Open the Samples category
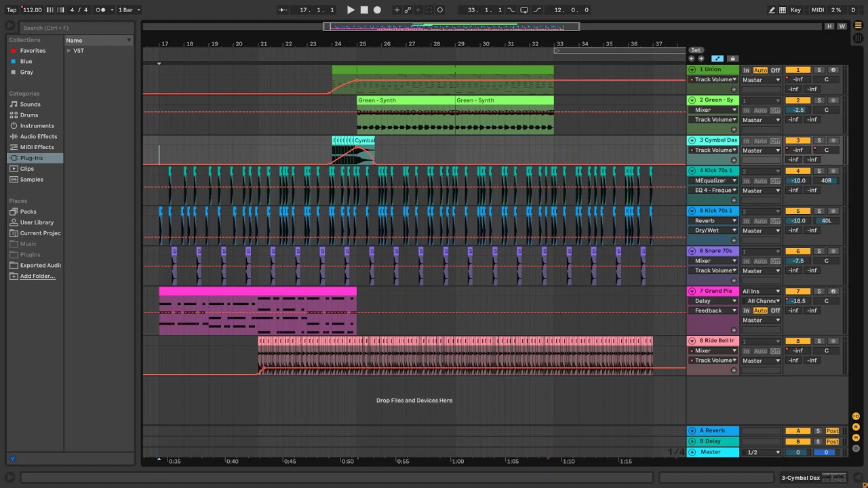 click(x=31, y=180)
